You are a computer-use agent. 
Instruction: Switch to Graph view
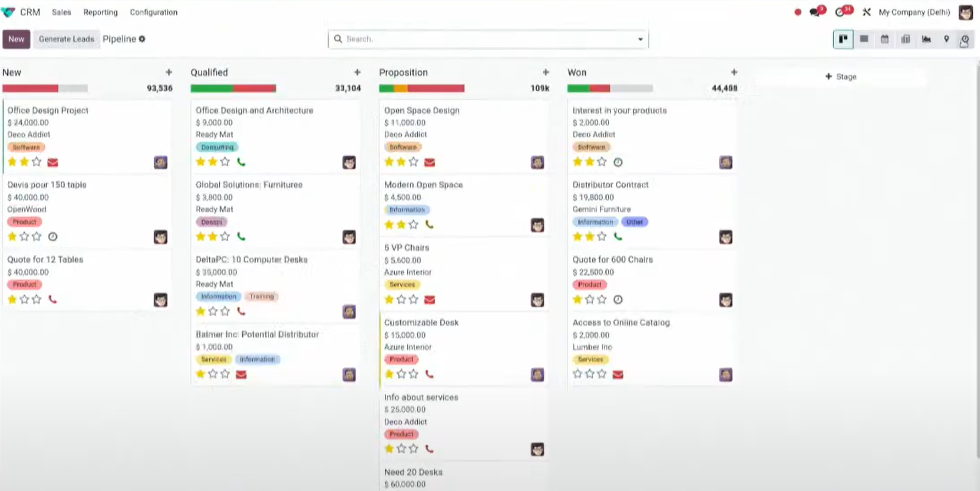tap(926, 39)
